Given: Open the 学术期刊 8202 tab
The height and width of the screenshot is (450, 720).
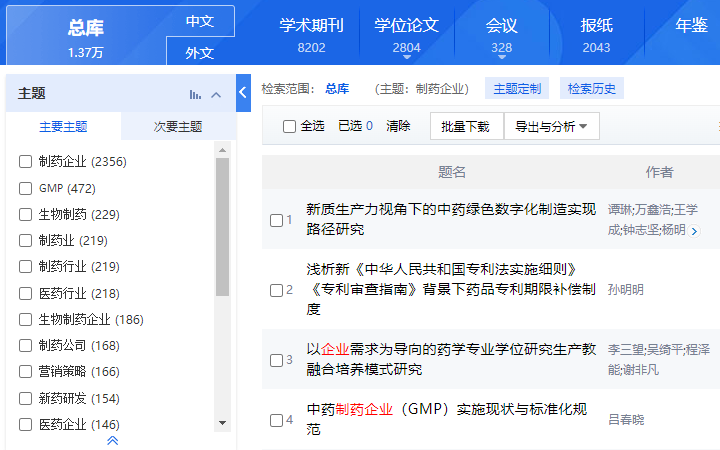Looking at the screenshot, I should pyautogui.click(x=311, y=35).
